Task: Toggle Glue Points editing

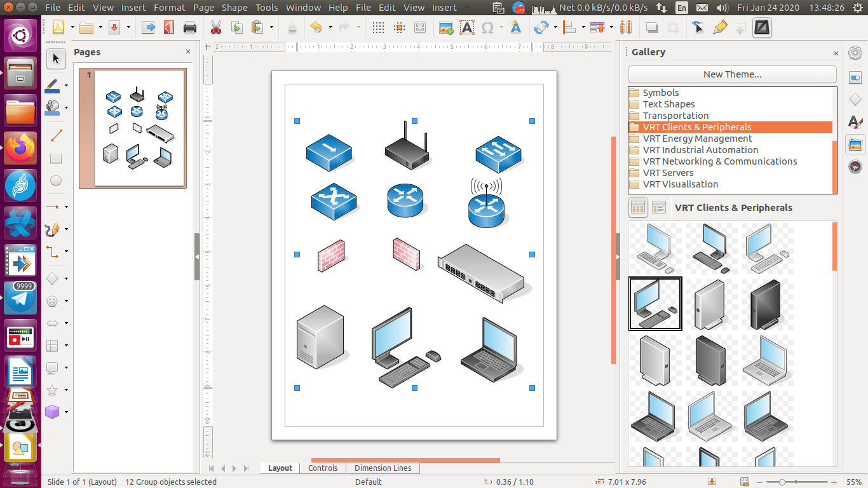Action: [x=719, y=27]
